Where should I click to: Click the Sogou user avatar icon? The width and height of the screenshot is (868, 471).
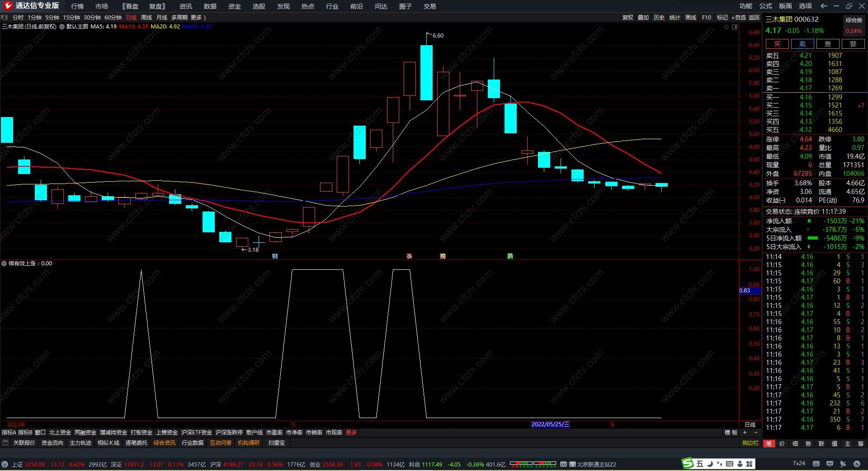tap(740, 464)
